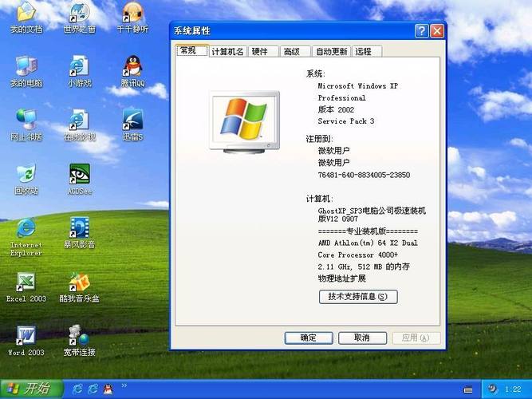The width and height of the screenshot is (532, 399).
Task: Click the 应用(A) button
Action: [416, 338]
